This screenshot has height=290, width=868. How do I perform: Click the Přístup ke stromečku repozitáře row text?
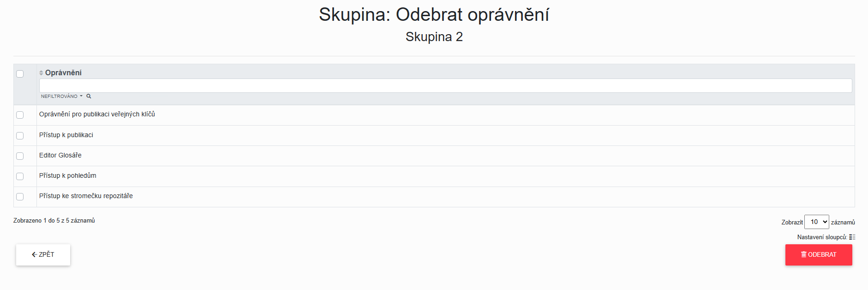86,196
